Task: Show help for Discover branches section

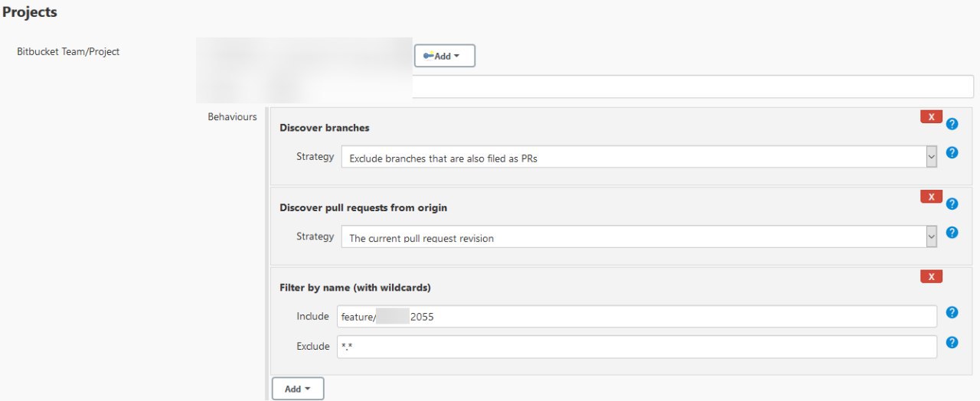Action: coord(952,123)
